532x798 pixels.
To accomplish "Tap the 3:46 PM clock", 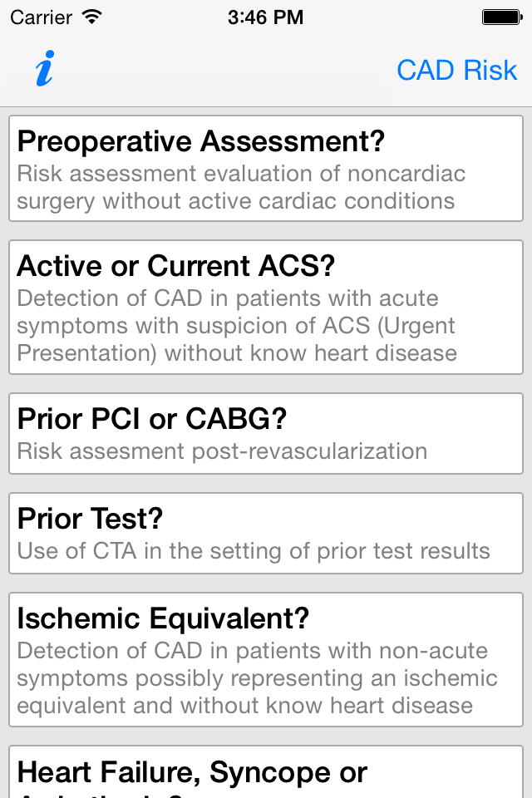I will (x=265, y=17).
